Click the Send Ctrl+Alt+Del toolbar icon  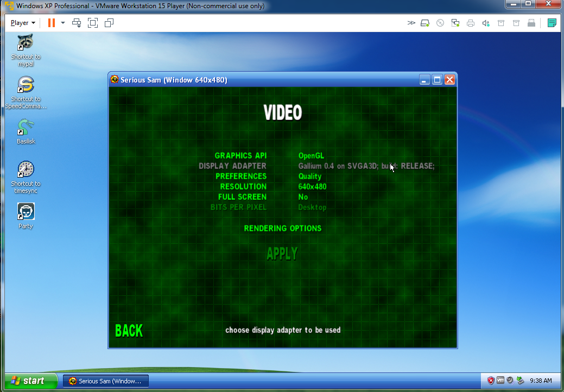coord(77,23)
